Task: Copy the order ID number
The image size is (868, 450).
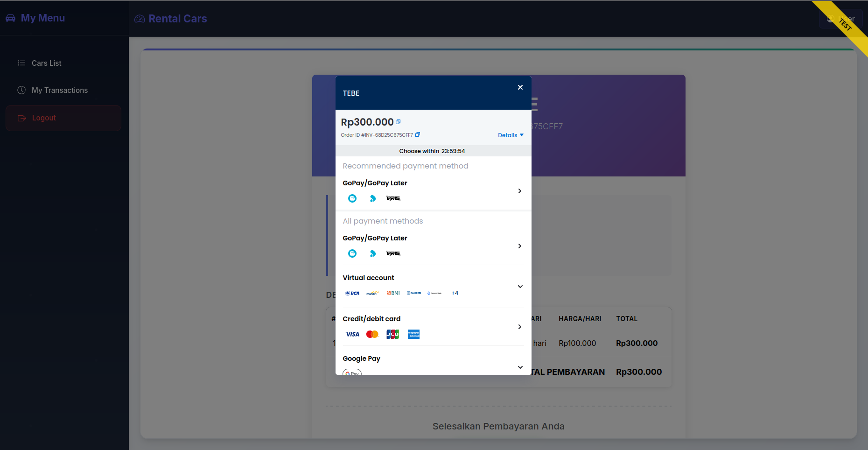Action: (418, 135)
